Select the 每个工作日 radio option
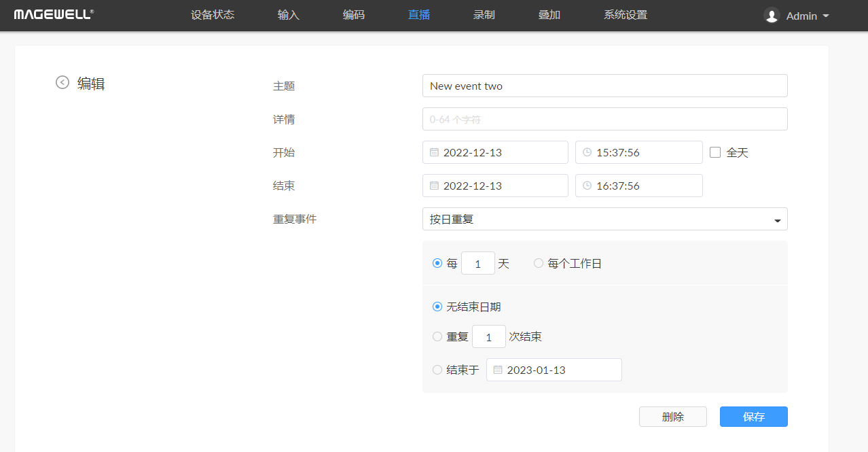Screen dimensions: 868x452 [x=539, y=263]
